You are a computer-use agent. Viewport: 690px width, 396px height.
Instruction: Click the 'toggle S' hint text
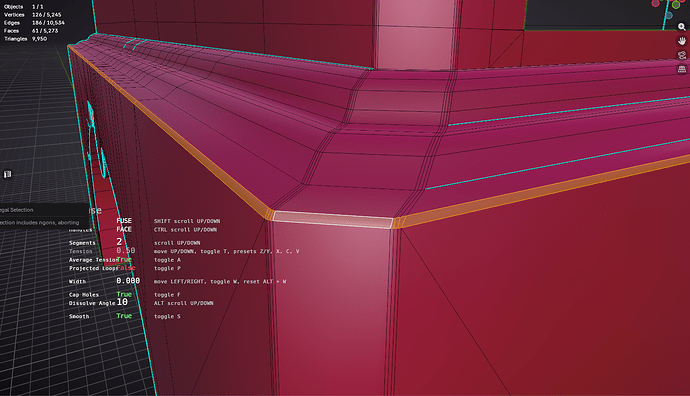[167, 316]
